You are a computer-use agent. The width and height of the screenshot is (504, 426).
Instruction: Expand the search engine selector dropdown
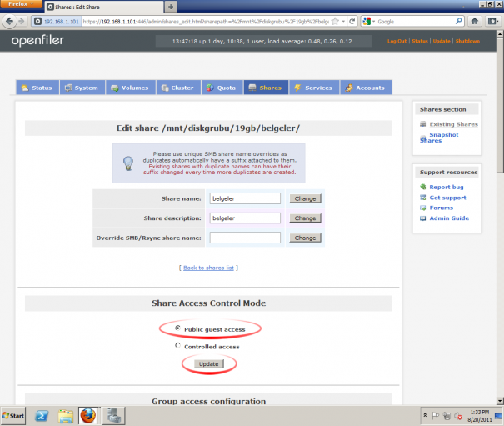368,21
